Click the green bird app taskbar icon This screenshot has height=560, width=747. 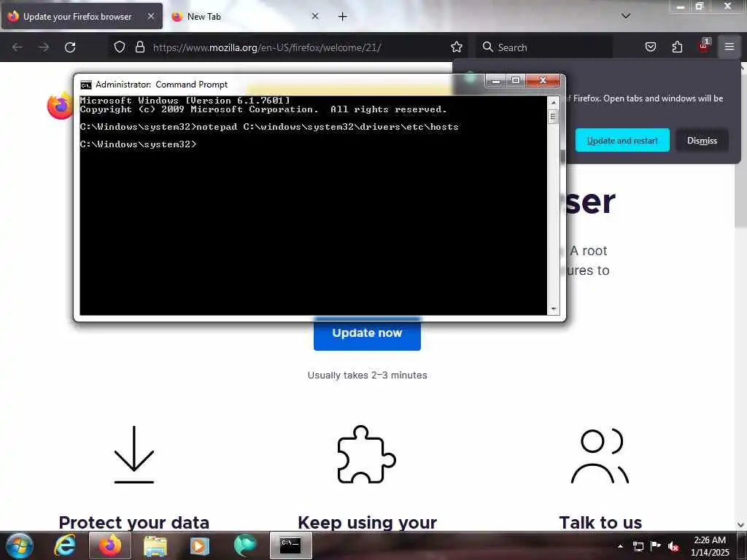tap(245, 545)
